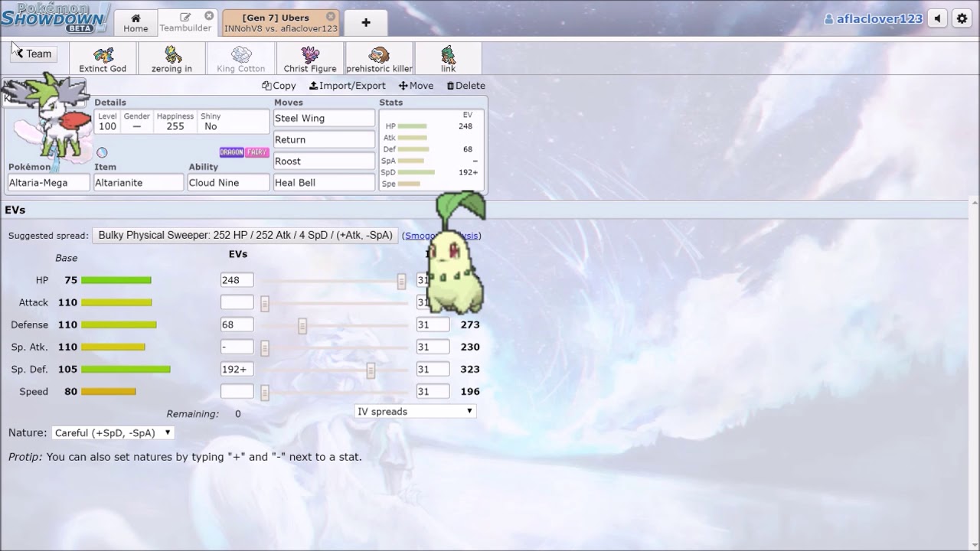Click the aflaclover123 username
The width and height of the screenshot is (980, 551).
point(873,19)
